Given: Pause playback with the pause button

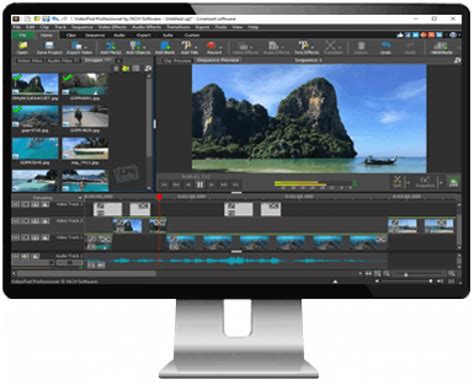Looking at the screenshot, I should (200, 184).
